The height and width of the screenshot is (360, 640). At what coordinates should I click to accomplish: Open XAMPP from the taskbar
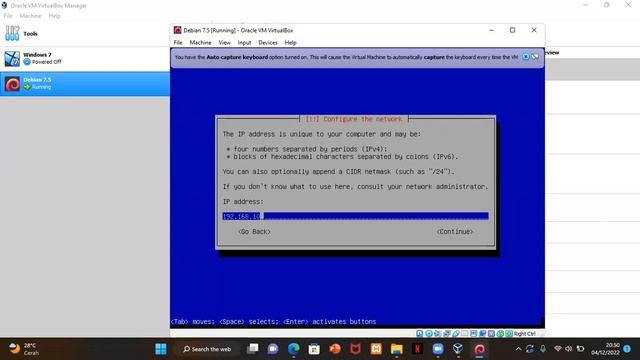[x=376, y=349]
